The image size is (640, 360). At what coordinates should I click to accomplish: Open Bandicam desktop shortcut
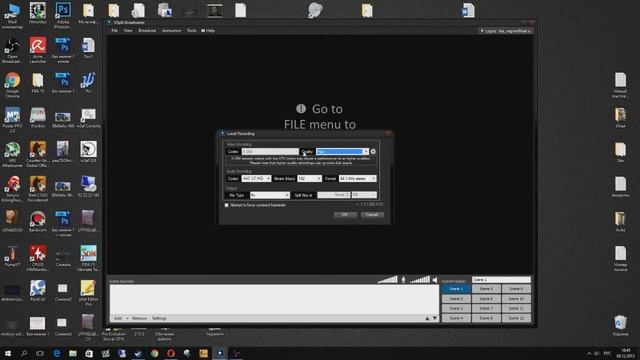[x=38, y=222]
